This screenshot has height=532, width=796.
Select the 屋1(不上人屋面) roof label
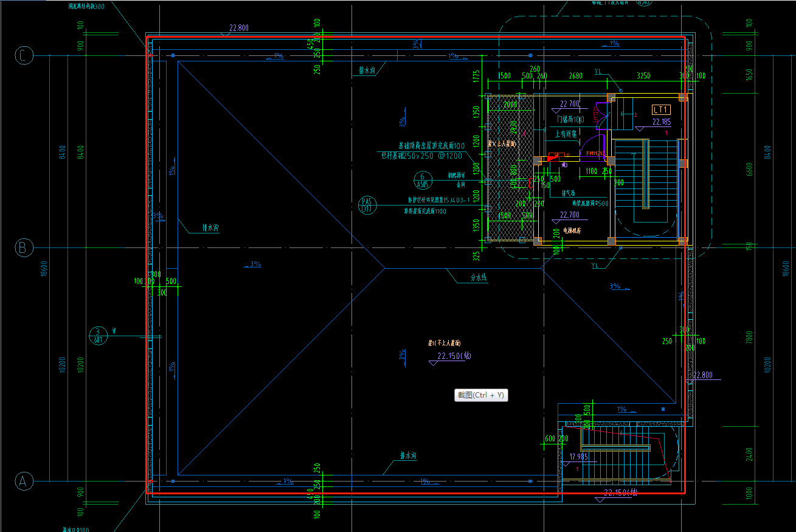click(445, 343)
